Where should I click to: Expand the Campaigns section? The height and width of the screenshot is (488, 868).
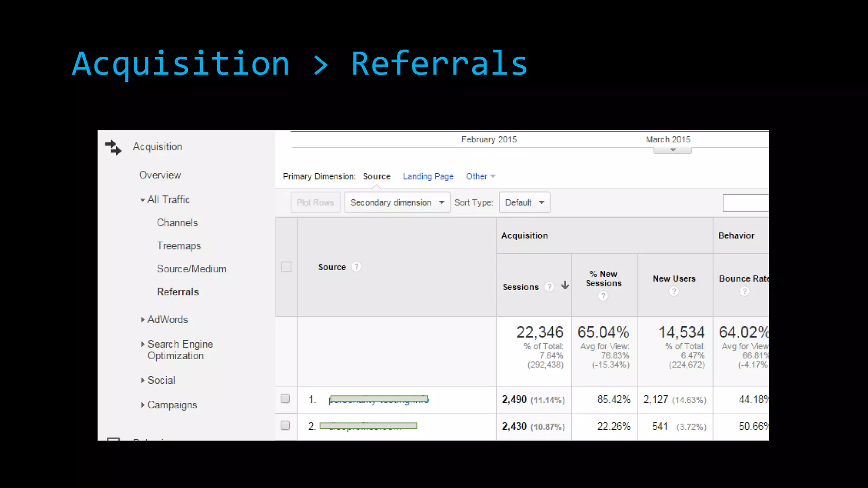point(143,405)
